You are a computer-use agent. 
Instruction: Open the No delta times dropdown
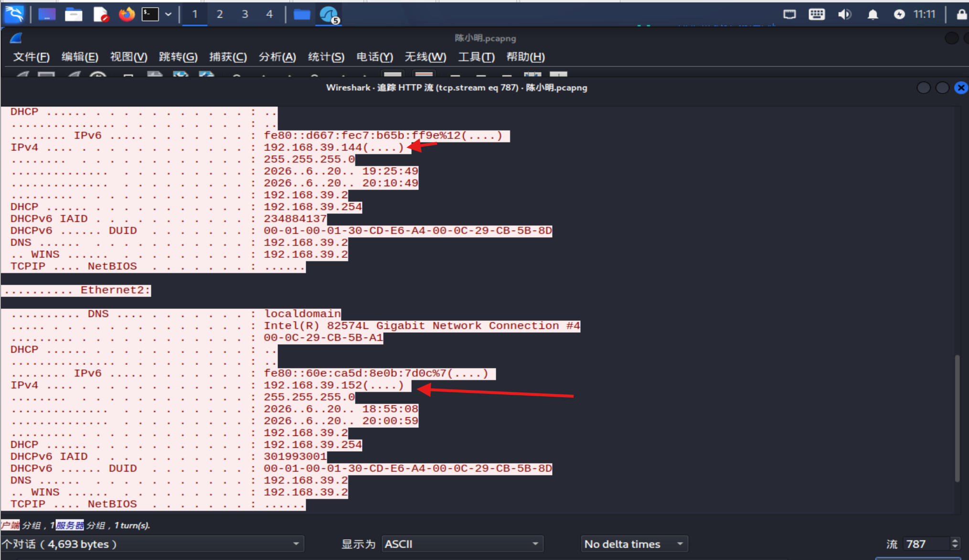coord(634,544)
